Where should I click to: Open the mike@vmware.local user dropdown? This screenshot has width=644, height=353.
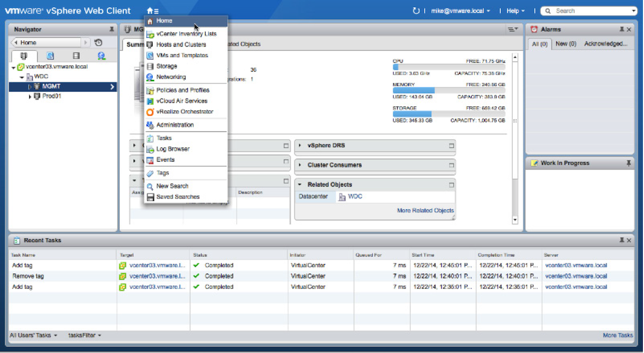pyautogui.click(x=460, y=11)
